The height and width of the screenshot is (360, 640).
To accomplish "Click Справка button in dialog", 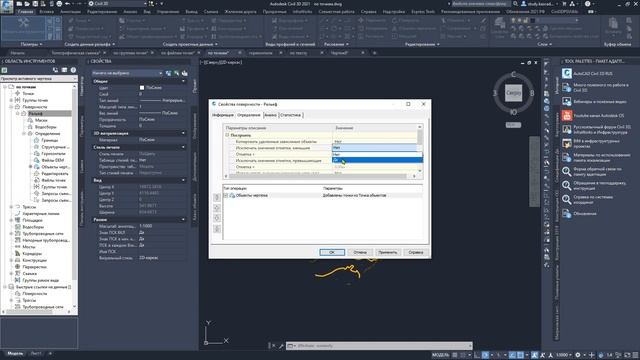I will point(416,252).
